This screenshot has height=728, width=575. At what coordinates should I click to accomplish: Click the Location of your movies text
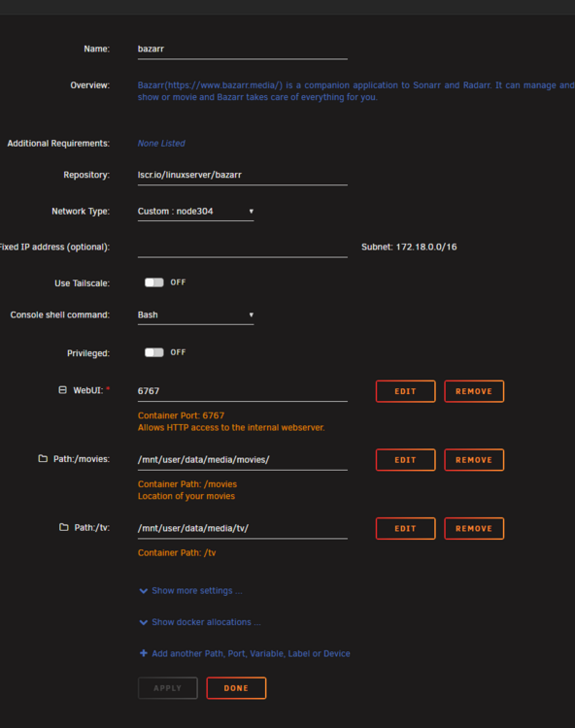point(186,496)
